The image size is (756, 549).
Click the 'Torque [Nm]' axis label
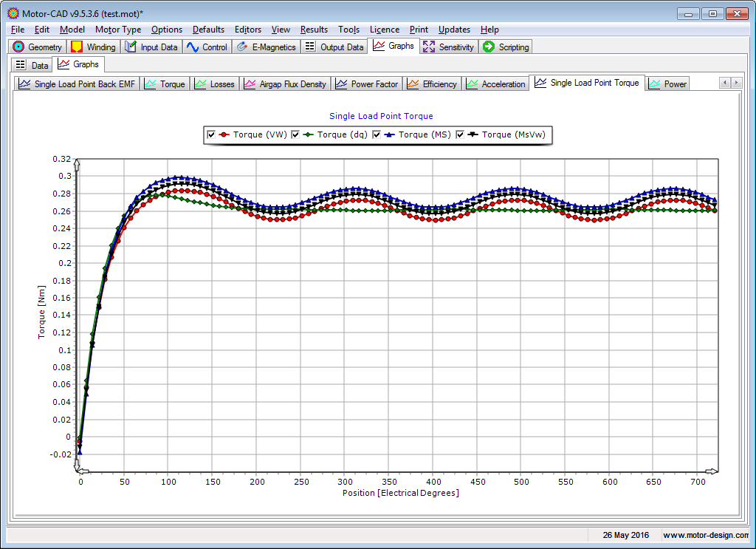point(41,312)
